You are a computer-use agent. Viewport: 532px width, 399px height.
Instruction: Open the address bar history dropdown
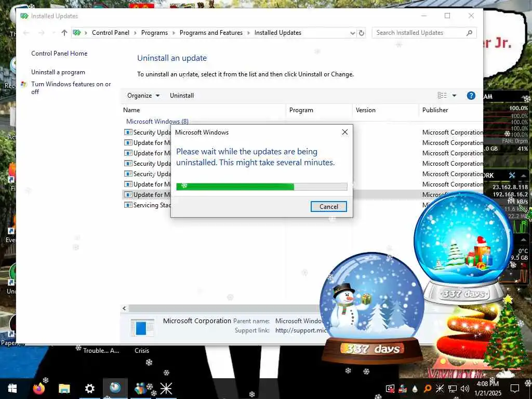[353, 33]
